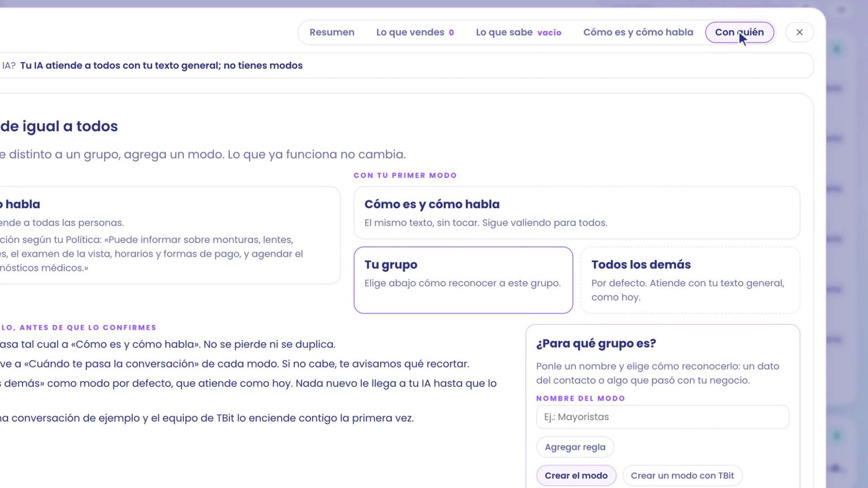Click the Agregar regla button
Screen dimensions: 868x488
click(575, 447)
